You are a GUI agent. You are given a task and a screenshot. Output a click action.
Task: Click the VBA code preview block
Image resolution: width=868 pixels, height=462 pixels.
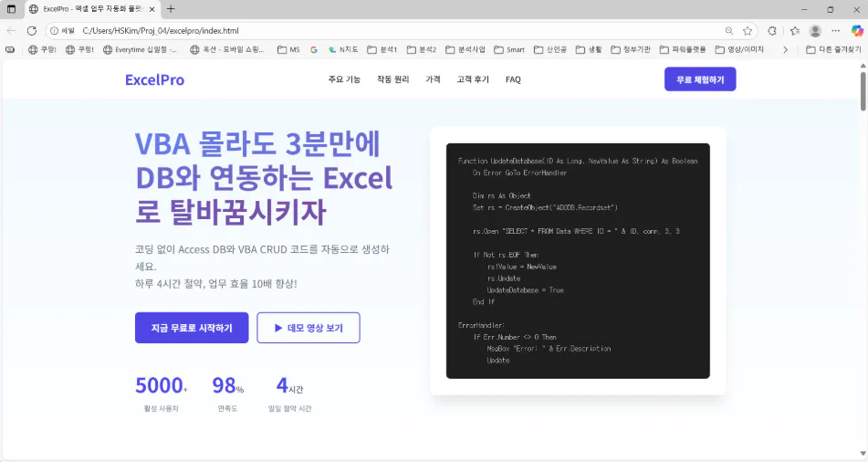578,261
